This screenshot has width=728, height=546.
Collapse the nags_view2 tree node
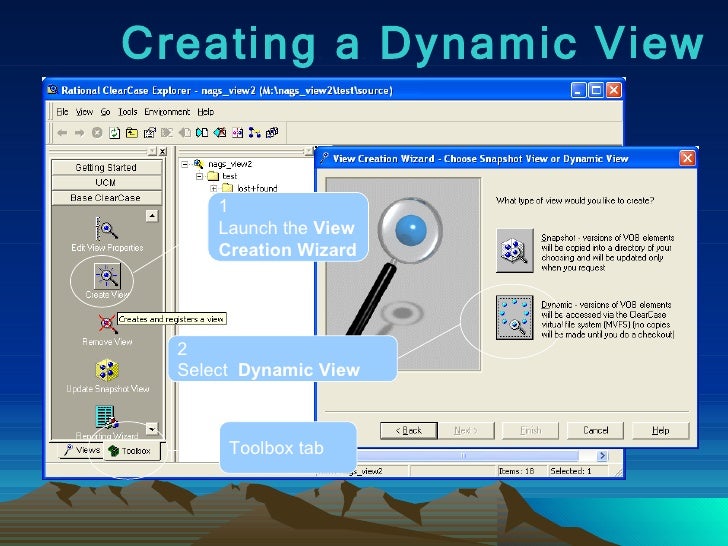tap(185, 164)
